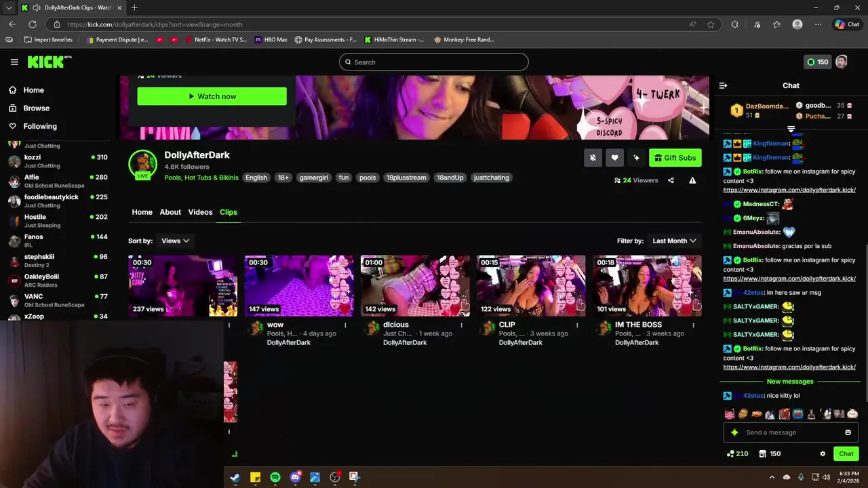Click browser refresh button
This screenshot has width=868, height=488.
pos(32,24)
